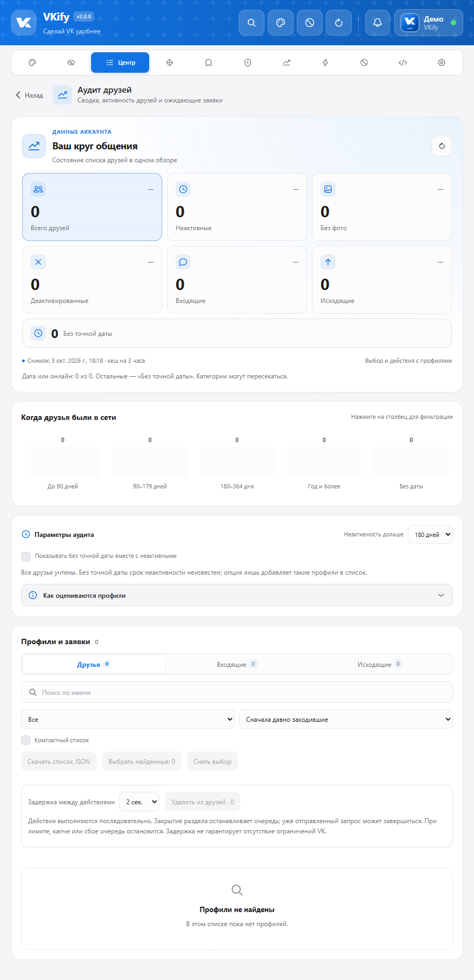This screenshot has width=474, height=980.
Task: Click the VKify logo in header
Action: tap(24, 23)
